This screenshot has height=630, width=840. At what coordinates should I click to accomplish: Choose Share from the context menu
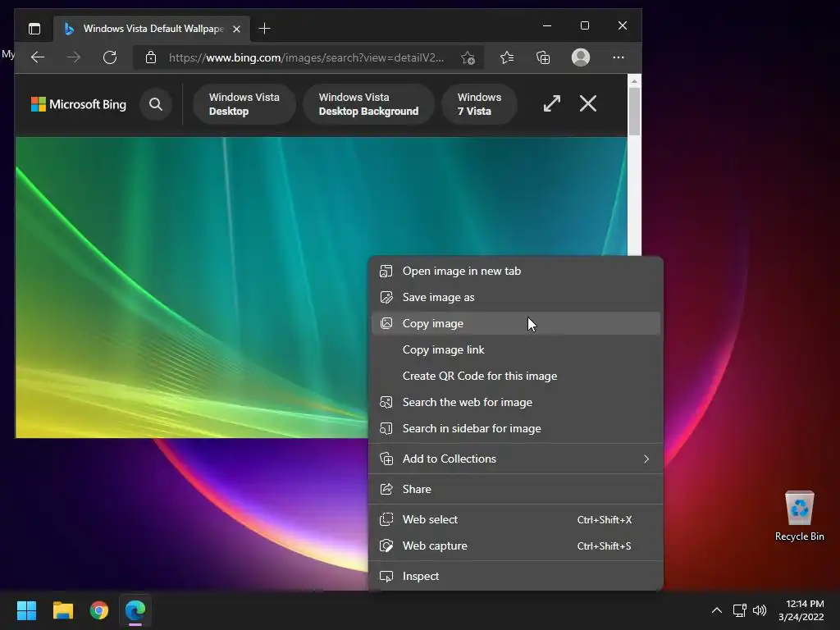tap(515, 489)
